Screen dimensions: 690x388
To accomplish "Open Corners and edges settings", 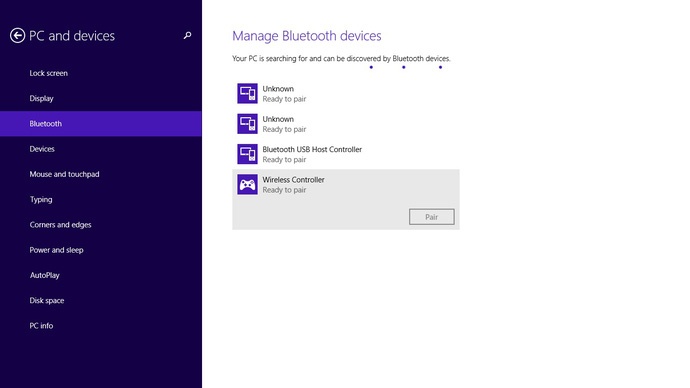I will pos(101,225).
